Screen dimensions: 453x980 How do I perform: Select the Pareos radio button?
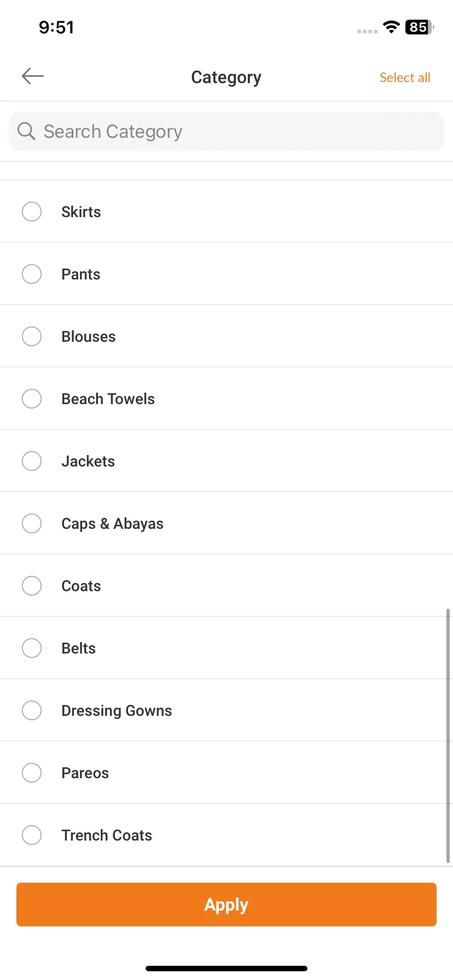tap(32, 773)
